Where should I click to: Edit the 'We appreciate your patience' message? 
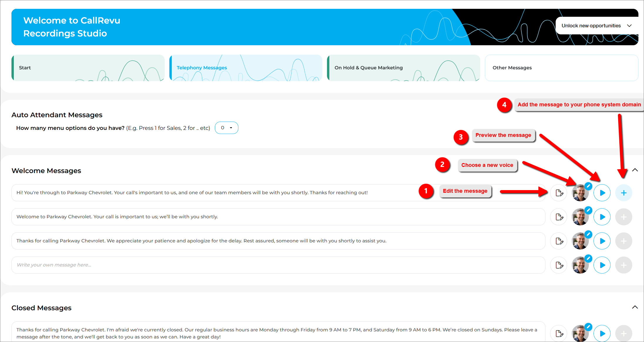(x=559, y=241)
